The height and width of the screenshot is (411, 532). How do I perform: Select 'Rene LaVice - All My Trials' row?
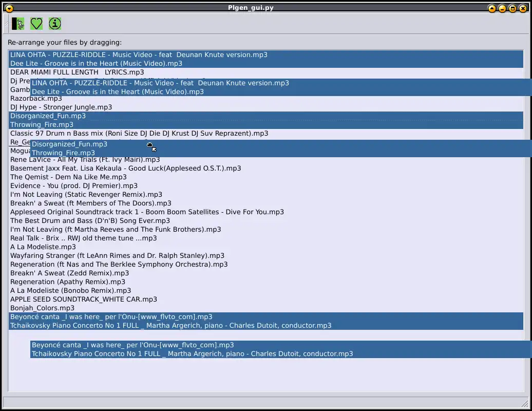(266, 159)
